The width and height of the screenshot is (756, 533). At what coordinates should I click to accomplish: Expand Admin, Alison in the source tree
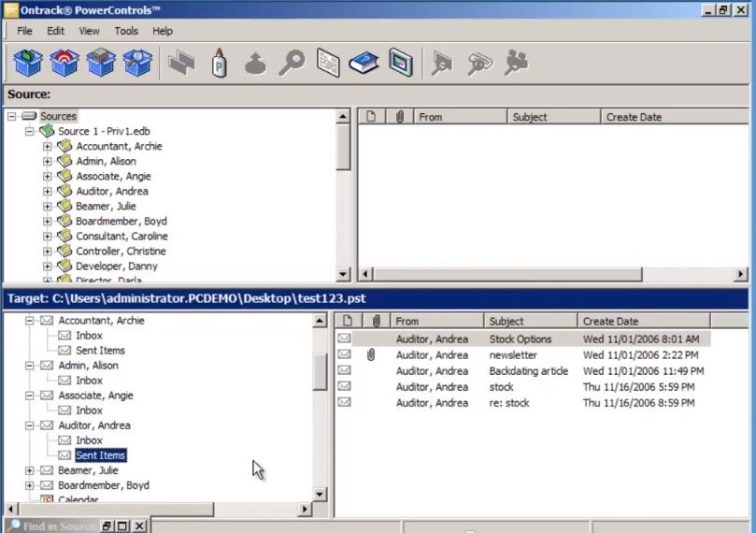(48, 161)
